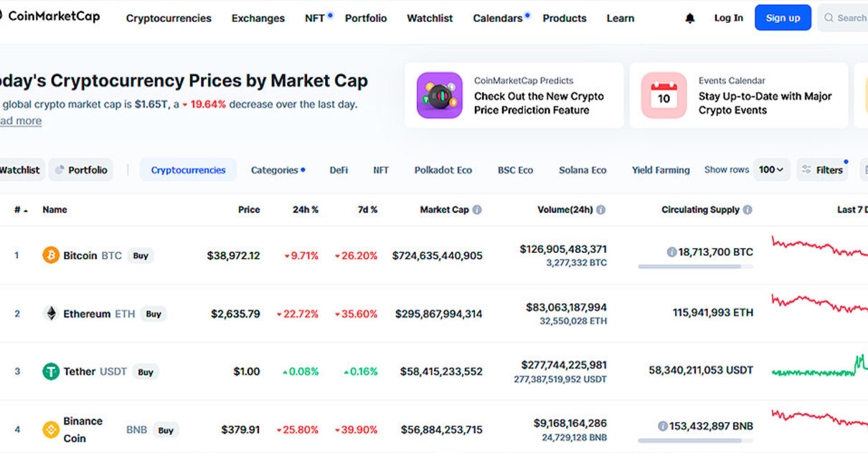
Task: Click the Bitcoin orange coin logo
Action: coord(51,255)
